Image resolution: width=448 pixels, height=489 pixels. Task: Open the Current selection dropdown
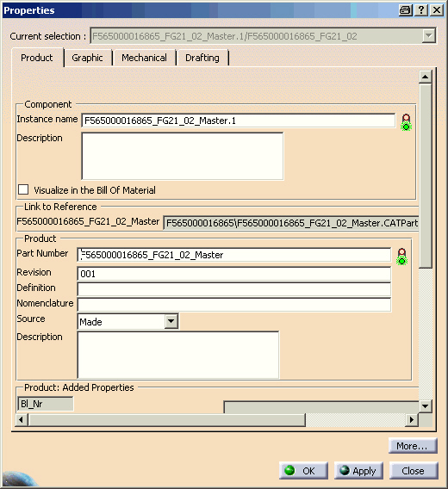click(429, 35)
